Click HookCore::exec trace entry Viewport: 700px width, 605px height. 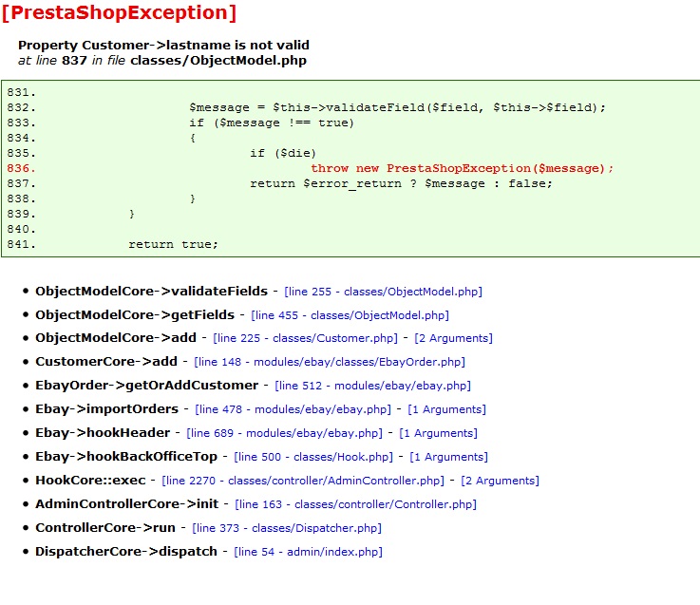90,480
